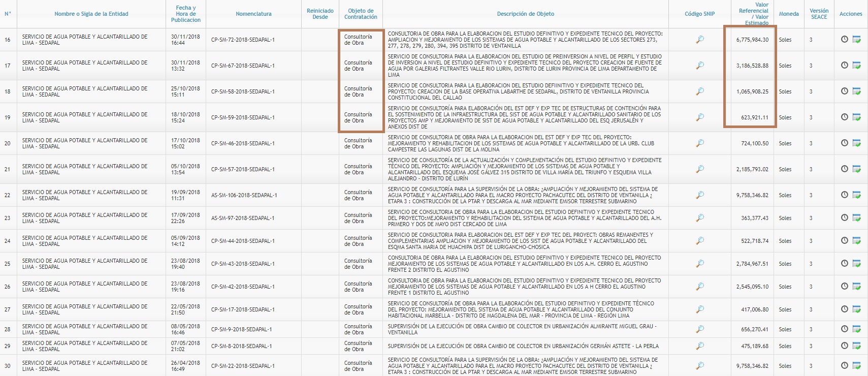The height and width of the screenshot is (376, 868).
Task: Open the green ficha icon in row 18
Action: pyautogui.click(x=856, y=91)
